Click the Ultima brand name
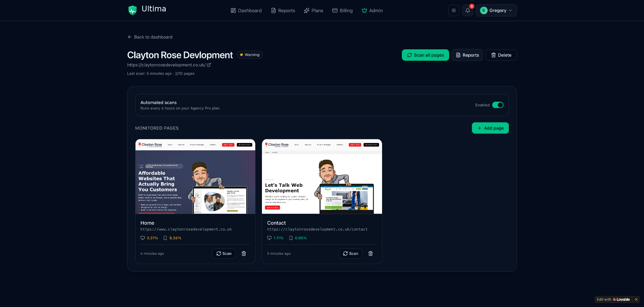Screen dimensions: 644x307 click(154, 9)
